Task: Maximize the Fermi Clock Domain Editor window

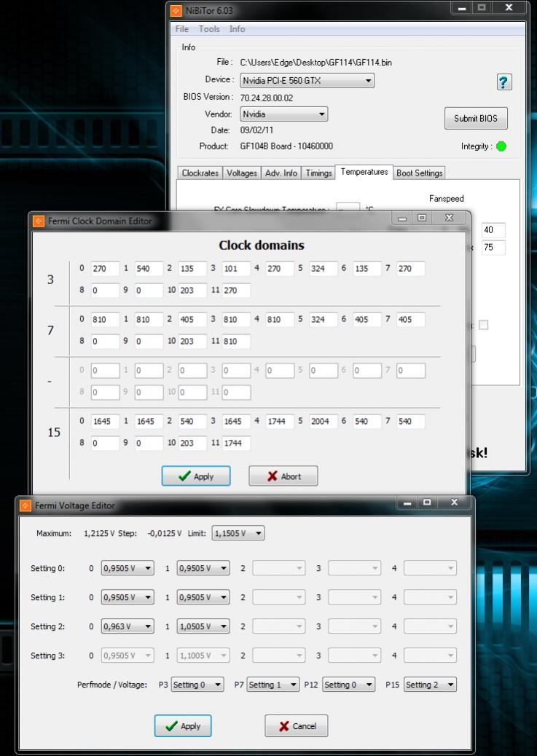Action: coord(422,218)
